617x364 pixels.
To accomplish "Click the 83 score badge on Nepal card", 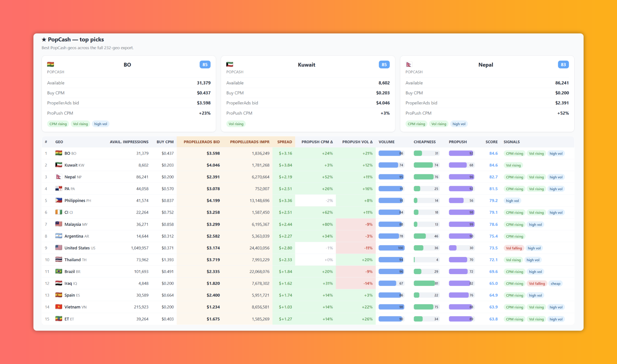I will (563, 64).
